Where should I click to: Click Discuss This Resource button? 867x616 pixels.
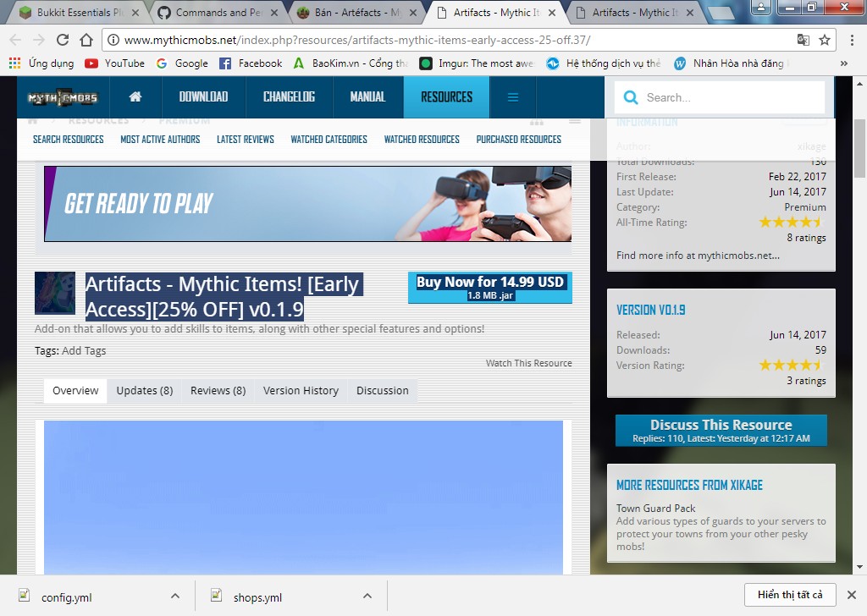[x=721, y=431]
